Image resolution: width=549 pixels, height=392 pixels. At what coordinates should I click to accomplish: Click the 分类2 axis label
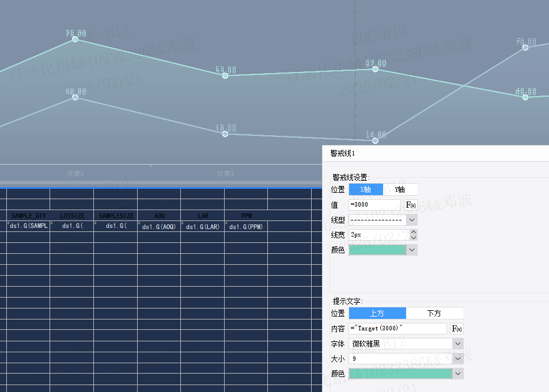(75, 173)
